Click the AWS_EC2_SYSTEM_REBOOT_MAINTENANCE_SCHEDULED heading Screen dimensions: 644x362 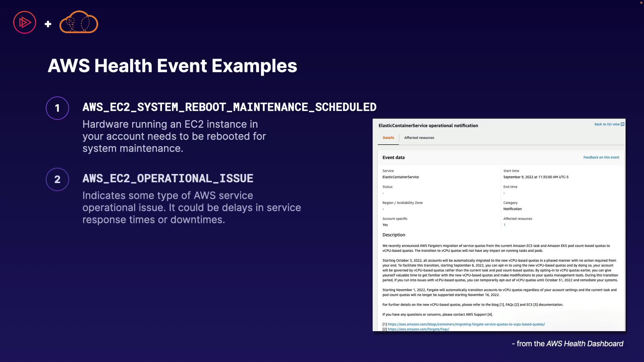229,107
